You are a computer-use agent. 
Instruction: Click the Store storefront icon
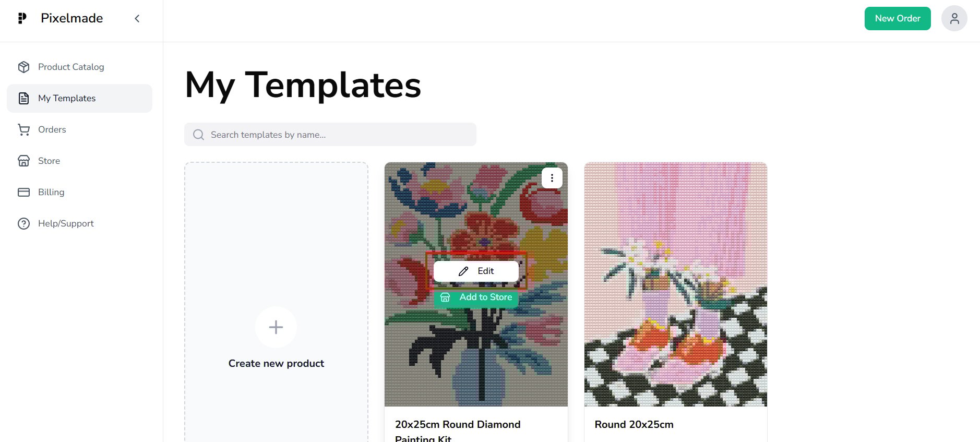[23, 161]
